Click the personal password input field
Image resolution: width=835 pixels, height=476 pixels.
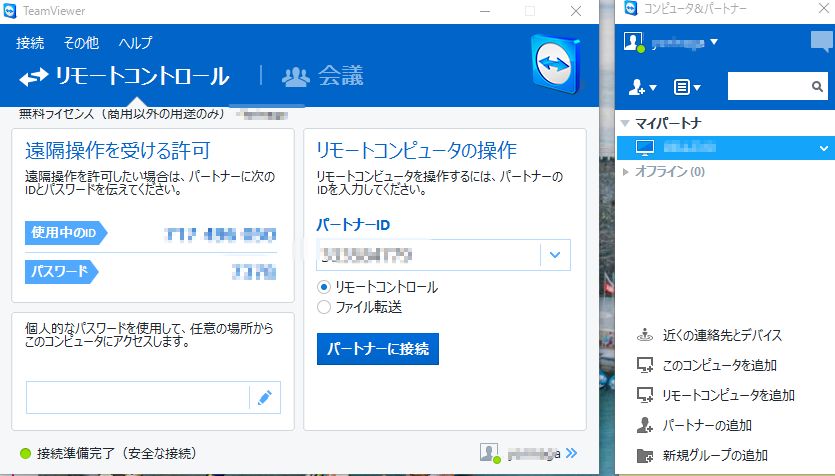[x=137, y=397]
